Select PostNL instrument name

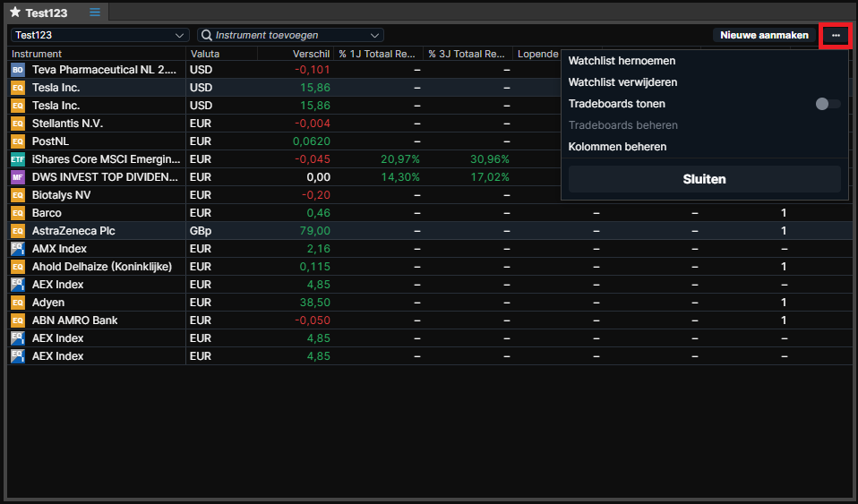pos(50,141)
